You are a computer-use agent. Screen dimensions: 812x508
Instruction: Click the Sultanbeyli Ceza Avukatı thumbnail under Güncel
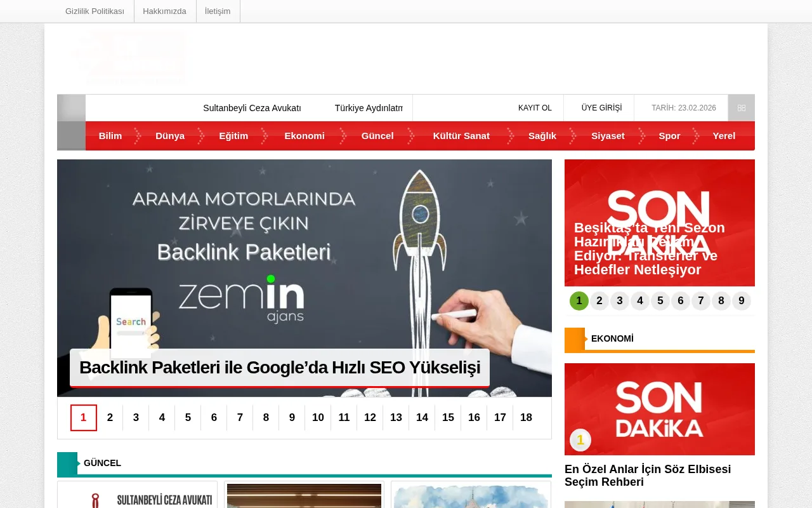click(x=137, y=499)
